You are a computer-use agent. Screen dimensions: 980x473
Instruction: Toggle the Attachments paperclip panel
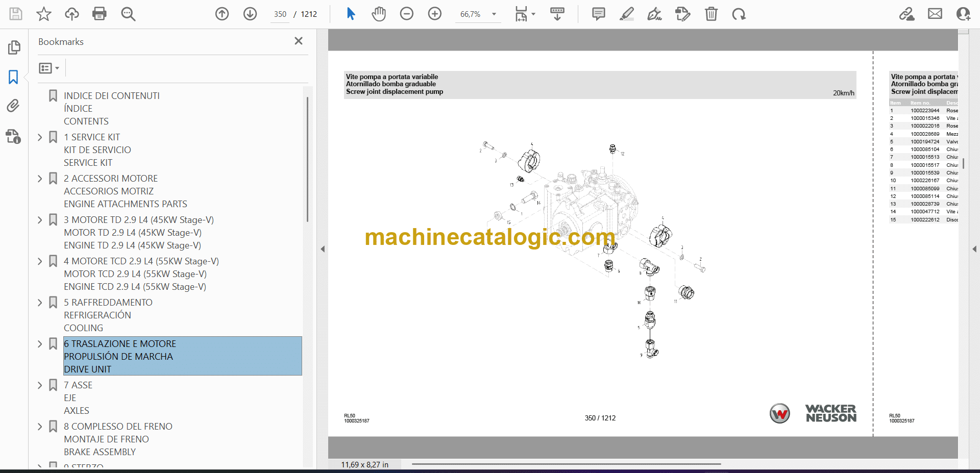pos(14,106)
